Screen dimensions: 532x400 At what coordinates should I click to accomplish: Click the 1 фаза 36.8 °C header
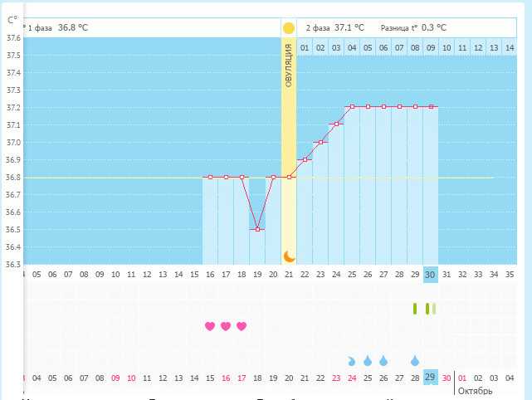click(58, 27)
